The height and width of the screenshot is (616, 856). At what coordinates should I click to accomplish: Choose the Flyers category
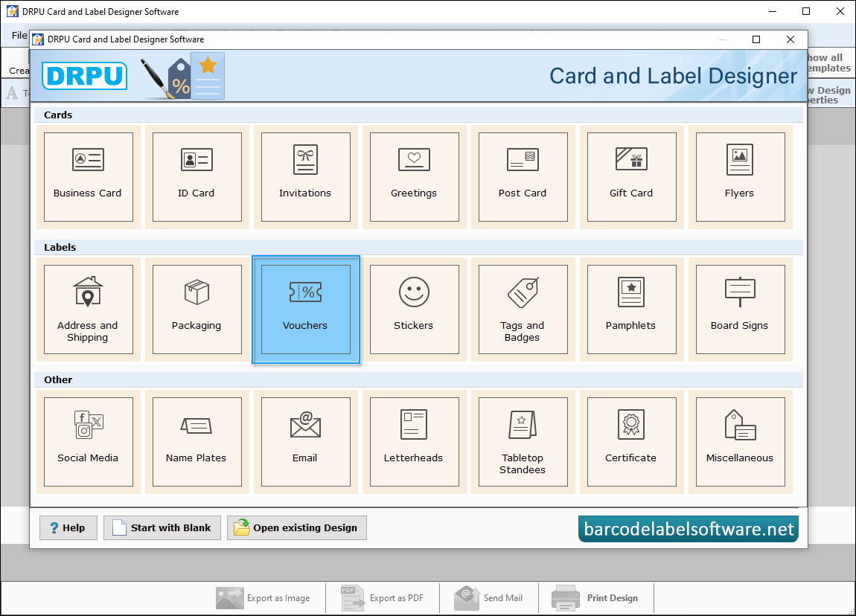coord(741,177)
